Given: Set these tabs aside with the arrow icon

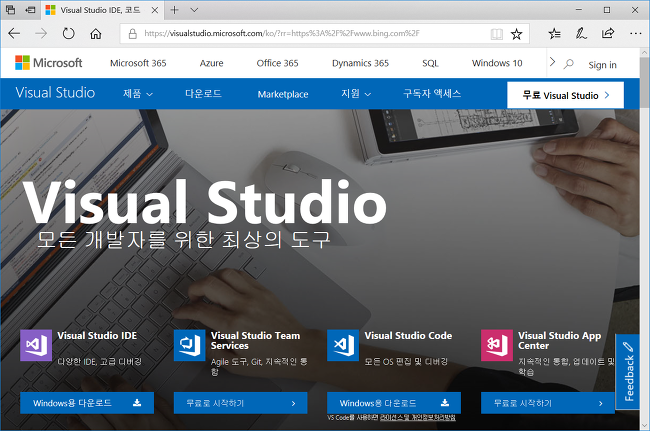Looking at the screenshot, I should coord(30,10).
